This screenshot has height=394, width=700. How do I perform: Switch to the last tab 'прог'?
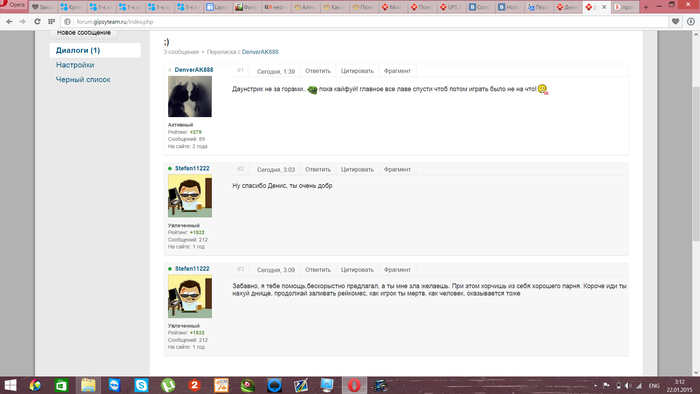click(625, 7)
